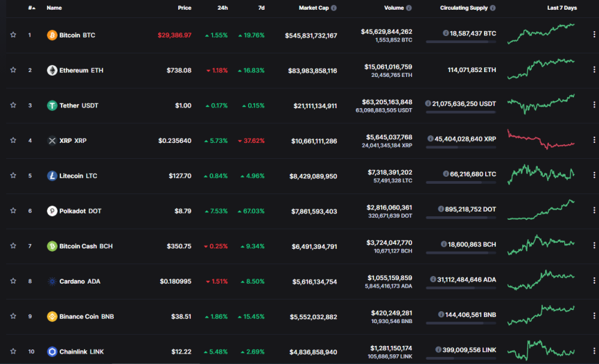Open the three-dot menu for Ethereum

coord(594,69)
